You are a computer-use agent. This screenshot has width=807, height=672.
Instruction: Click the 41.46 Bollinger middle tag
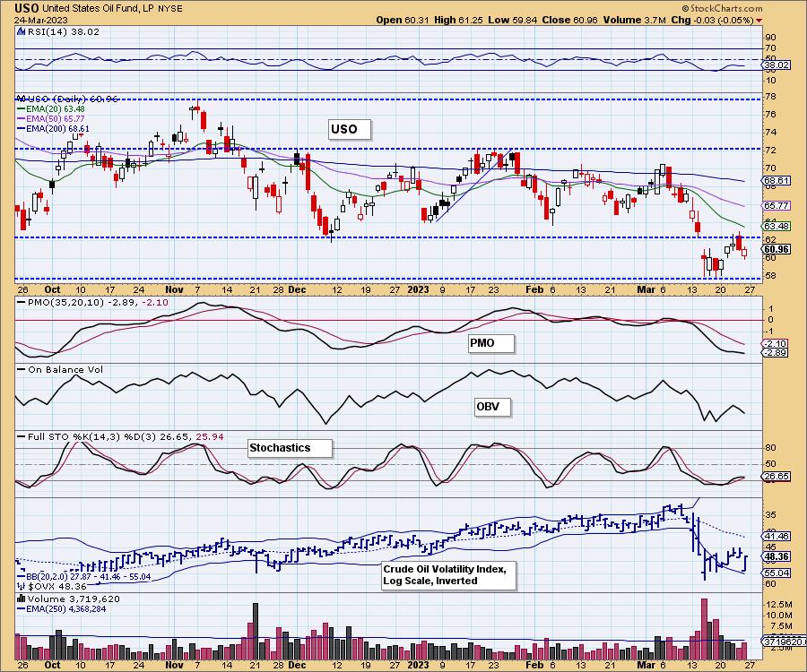point(777,537)
